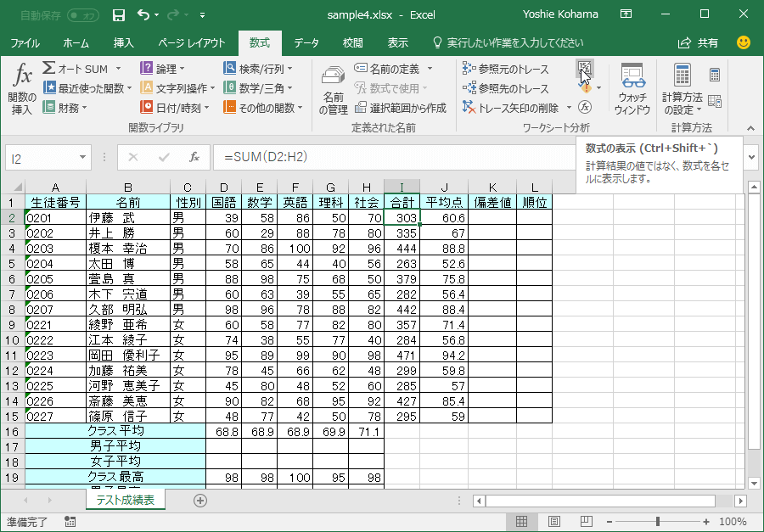The width and height of the screenshot is (764, 532).
Task: Open Date & Time functions (日付/時刻)
Action: 175,108
